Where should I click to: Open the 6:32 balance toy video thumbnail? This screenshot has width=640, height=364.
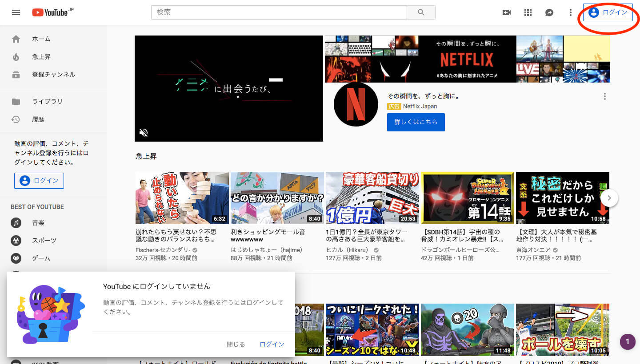[182, 198]
